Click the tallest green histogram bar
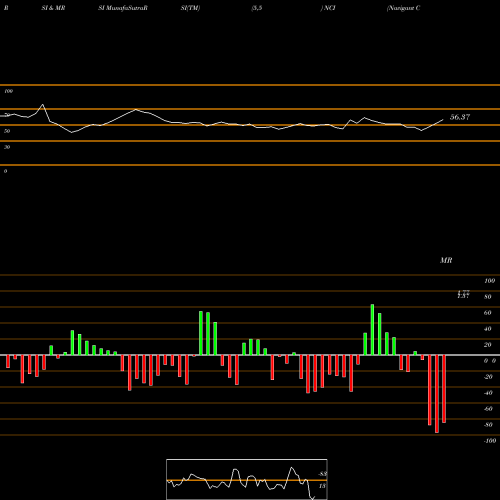This screenshot has width=500, height=500. (x=372, y=330)
